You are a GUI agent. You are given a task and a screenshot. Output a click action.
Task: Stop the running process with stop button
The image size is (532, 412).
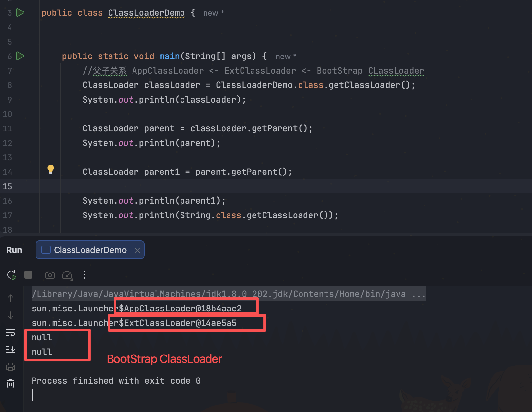pos(28,275)
